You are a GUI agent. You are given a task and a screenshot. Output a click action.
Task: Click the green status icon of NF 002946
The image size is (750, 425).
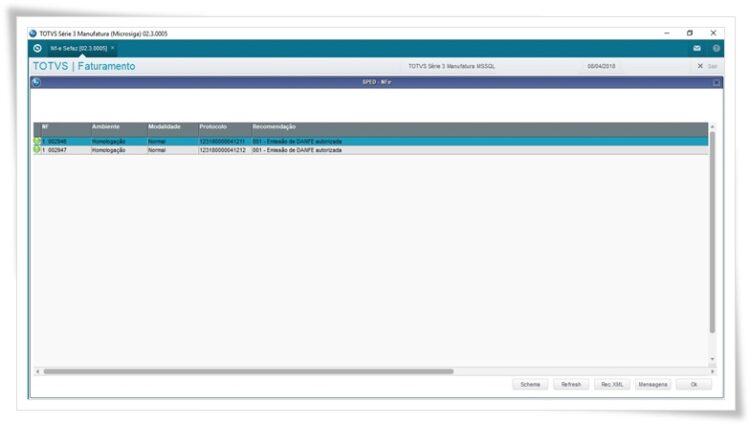[x=37, y=142]
